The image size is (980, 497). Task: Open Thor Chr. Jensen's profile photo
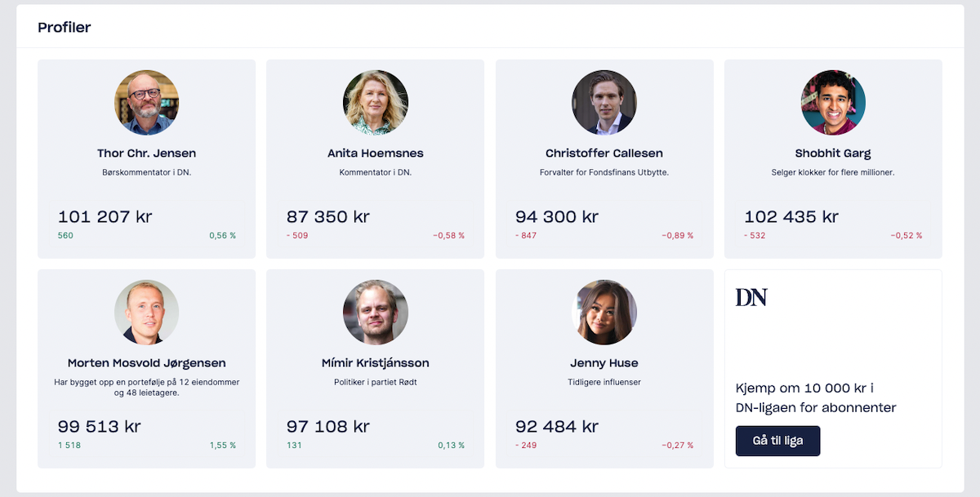(x=146, y=102)
